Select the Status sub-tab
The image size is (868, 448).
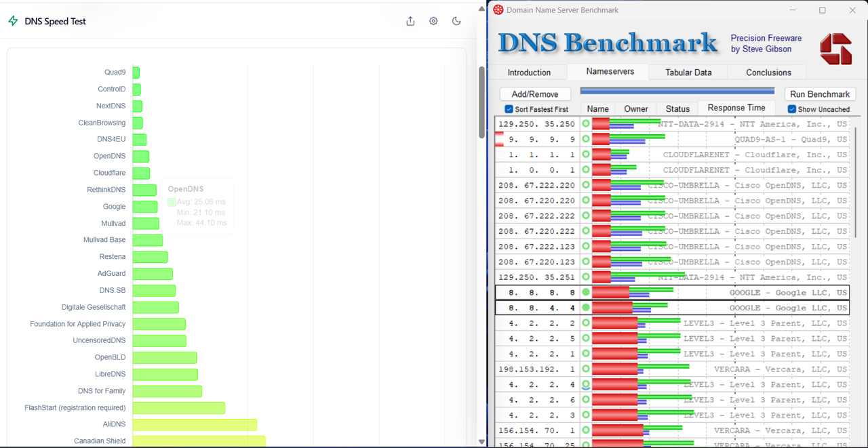pyautogui.click(x=677, y=108)
